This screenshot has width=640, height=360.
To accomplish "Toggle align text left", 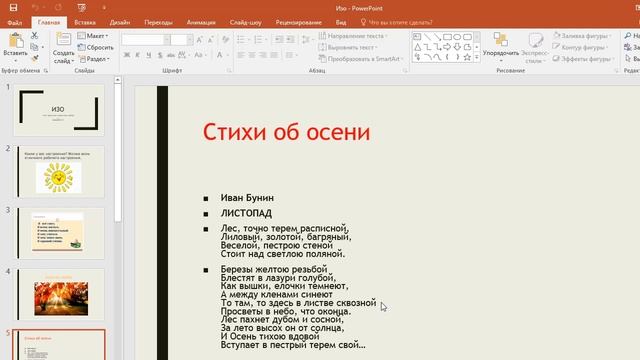I will (241, 55).
